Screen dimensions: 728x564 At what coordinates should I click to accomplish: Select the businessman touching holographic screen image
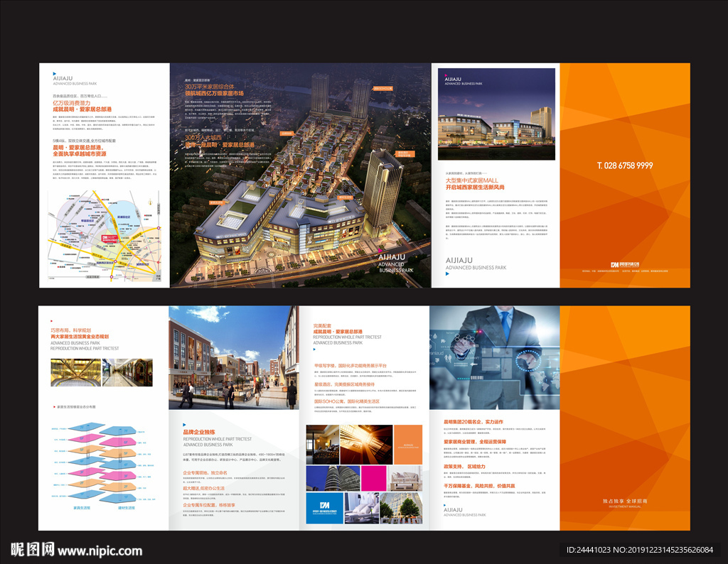[495, 357]
